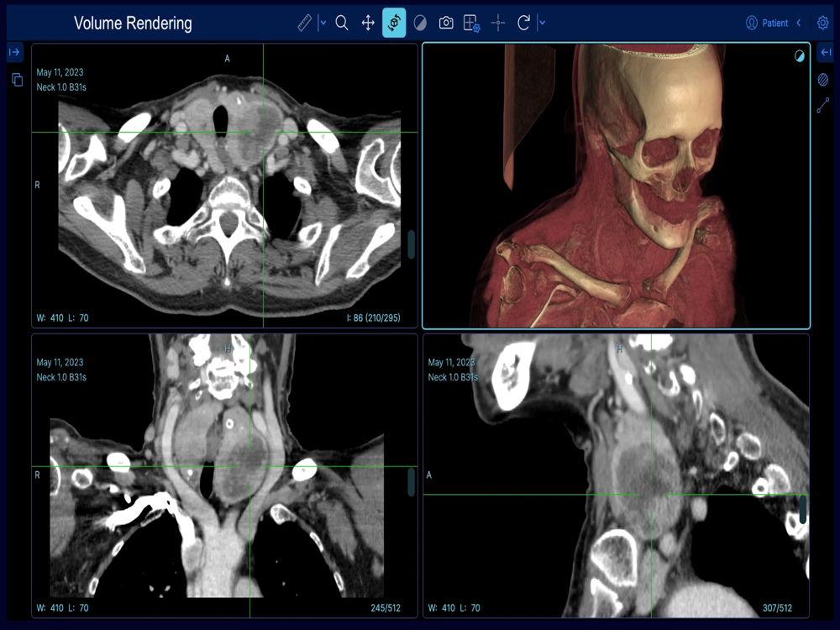Toggle the 3D rotate tool

394,23
